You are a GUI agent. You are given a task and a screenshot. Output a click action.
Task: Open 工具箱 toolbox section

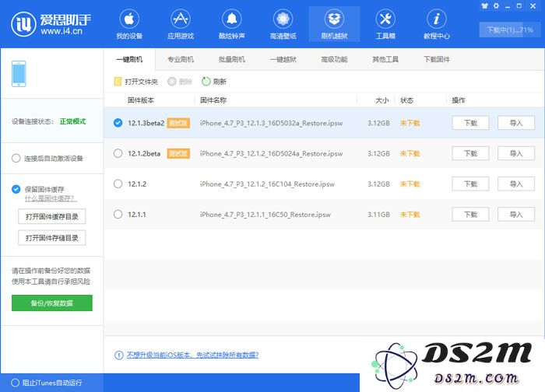click(x=385, y=24)
